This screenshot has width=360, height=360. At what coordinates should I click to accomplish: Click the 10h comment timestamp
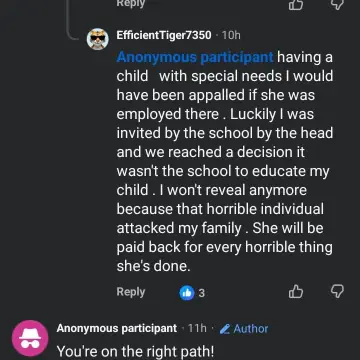(x=231, y=35)
